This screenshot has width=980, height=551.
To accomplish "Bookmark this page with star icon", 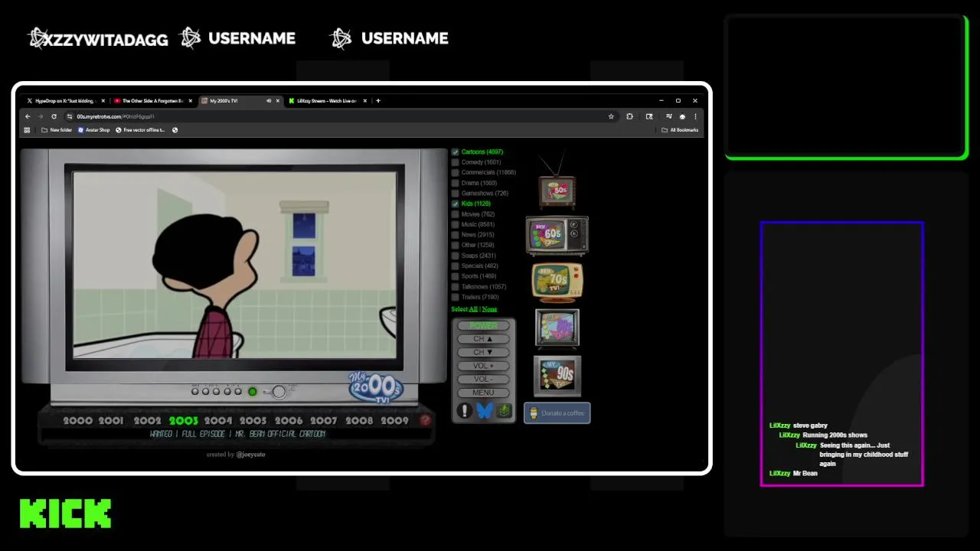I will coord(611,116).
